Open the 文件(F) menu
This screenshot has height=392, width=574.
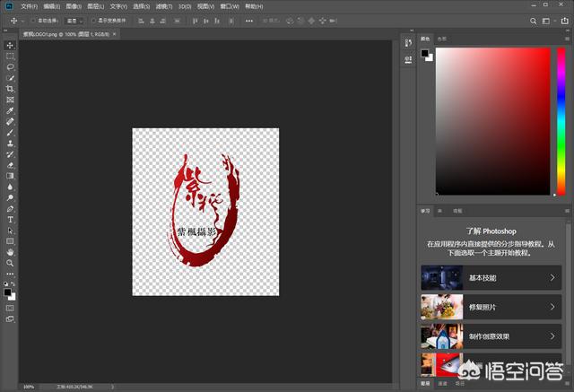pyautogui.click(x=30, y=6)
